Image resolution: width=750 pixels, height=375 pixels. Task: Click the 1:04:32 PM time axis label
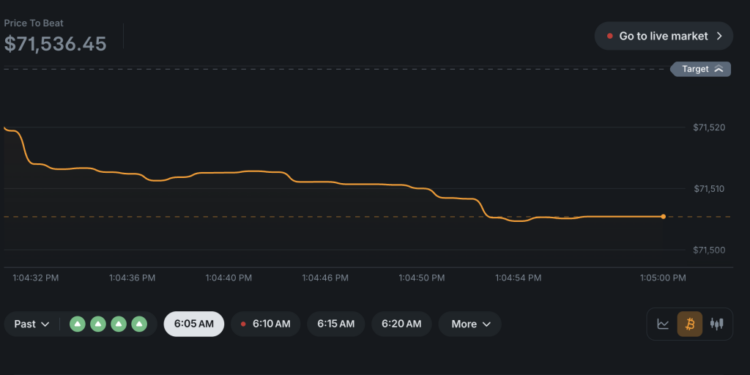tap(35, 278)
